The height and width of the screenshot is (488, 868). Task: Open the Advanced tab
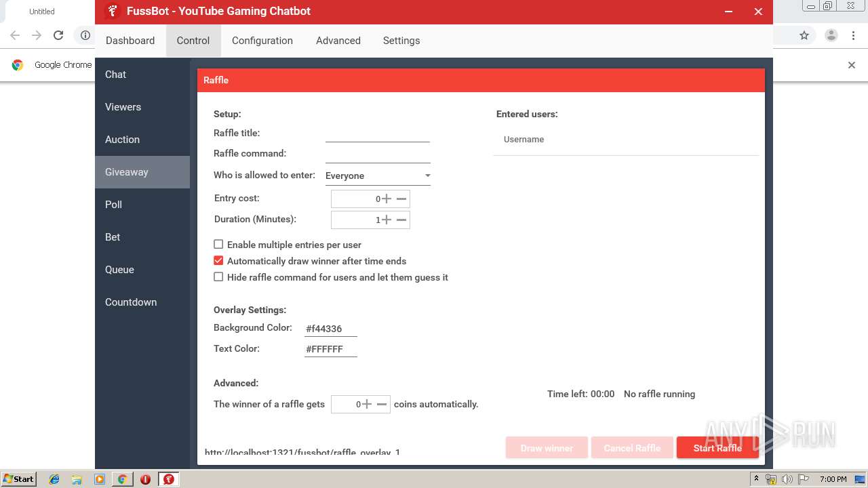pos(338,41)
